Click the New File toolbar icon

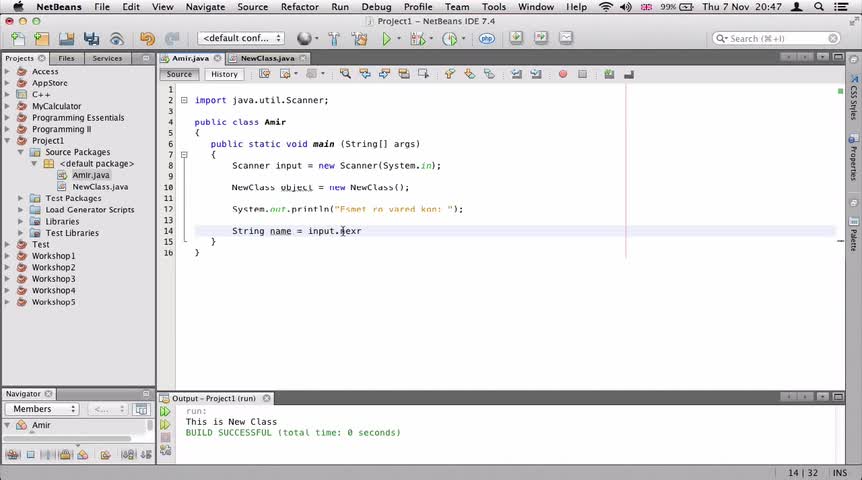coord(18,38)
